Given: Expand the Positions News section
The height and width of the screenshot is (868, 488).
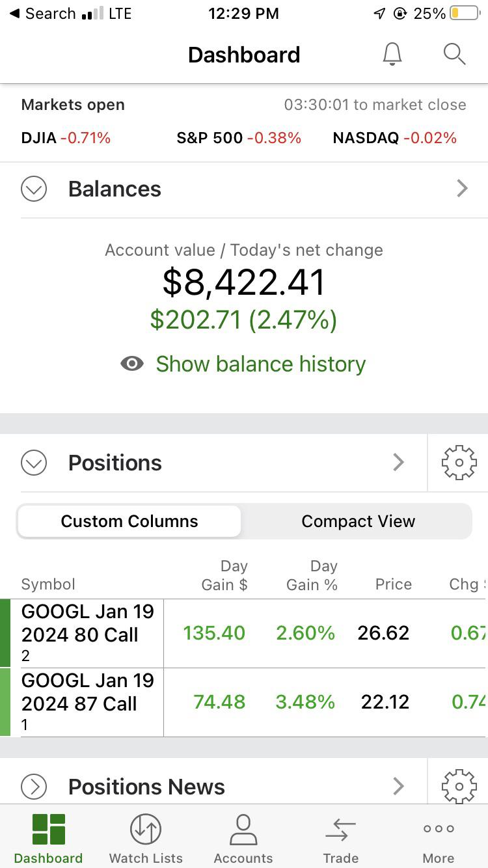Looking at the screenshot, I should (34, 787).
